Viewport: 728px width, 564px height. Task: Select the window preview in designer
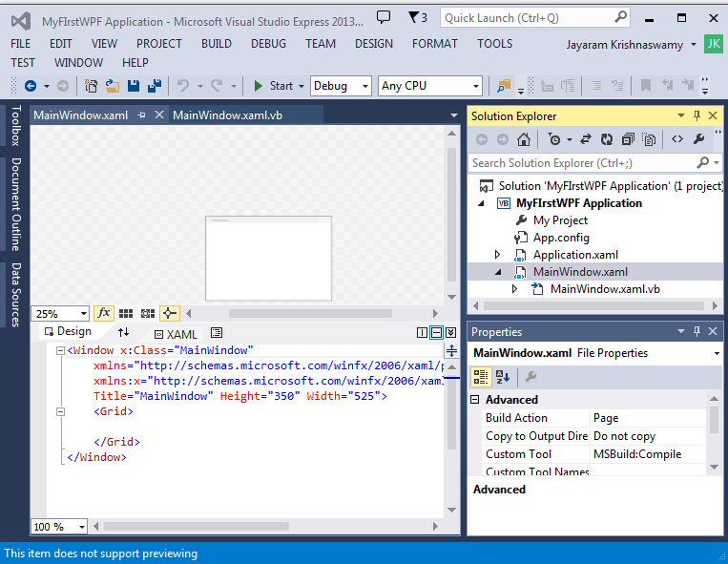point(269,258)
